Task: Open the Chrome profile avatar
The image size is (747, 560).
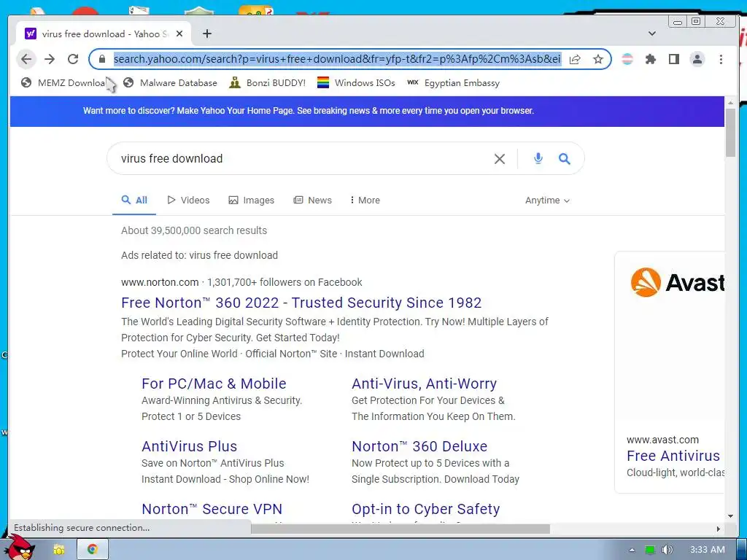Action: coord(697,59)
